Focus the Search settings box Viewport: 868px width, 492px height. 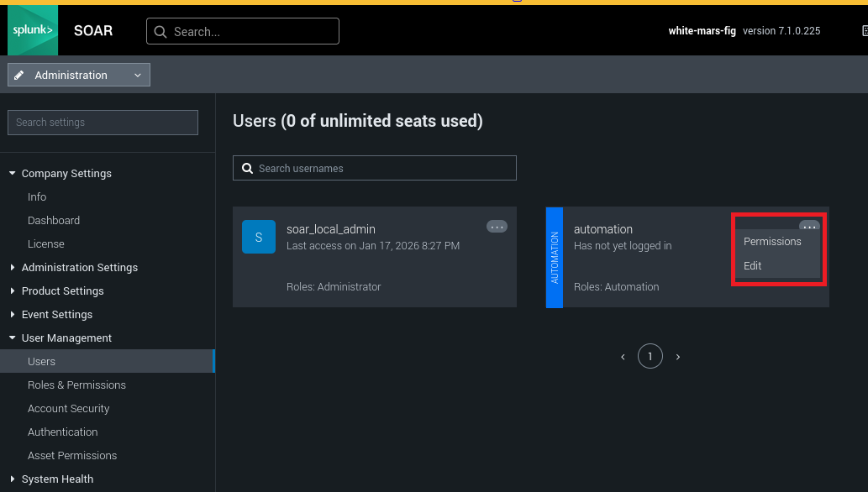click(103, 123)
